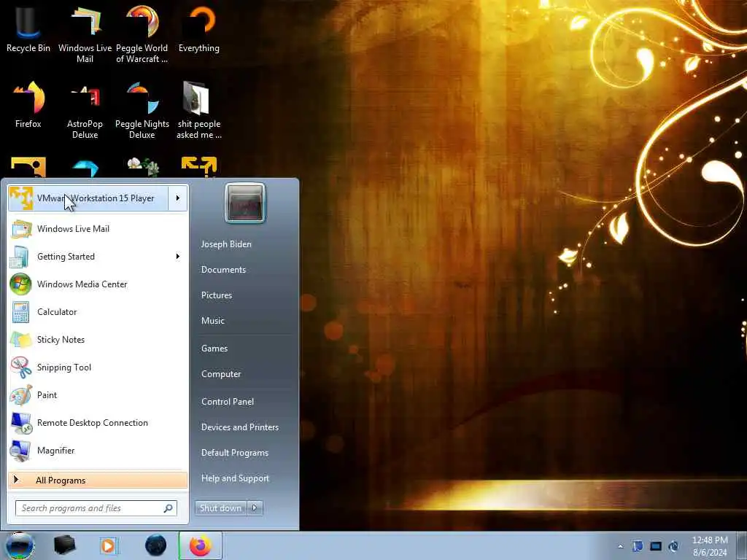Select Peggle Nights Deluxe desktop icon
The height and width of the screenshot is (560, 747).
click(142, 111)
